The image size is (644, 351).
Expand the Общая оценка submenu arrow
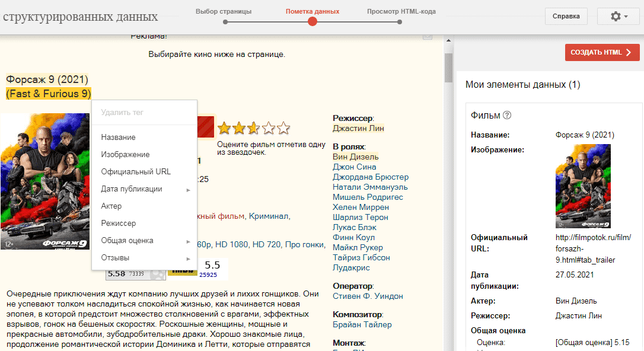tap(188, 242)
